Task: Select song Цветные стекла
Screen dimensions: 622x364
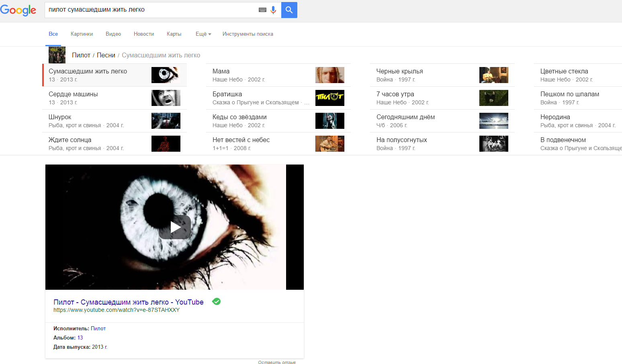Action: pyautogui.click(x=578, y=75)
